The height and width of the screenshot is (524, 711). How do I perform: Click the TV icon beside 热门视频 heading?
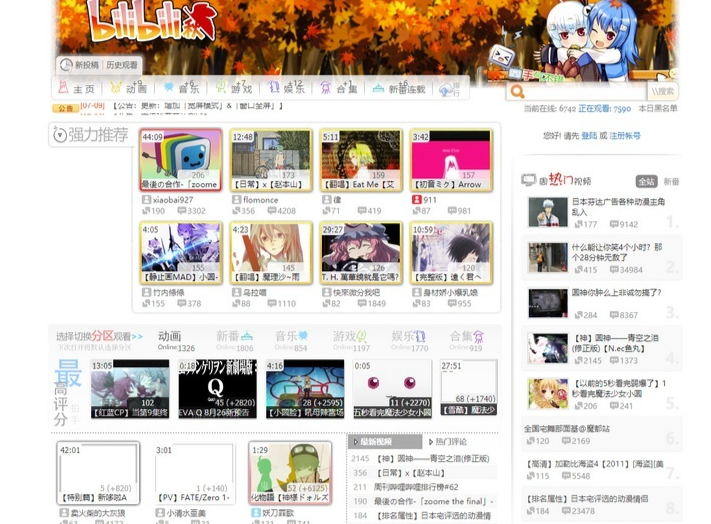(x=529, y=180)
